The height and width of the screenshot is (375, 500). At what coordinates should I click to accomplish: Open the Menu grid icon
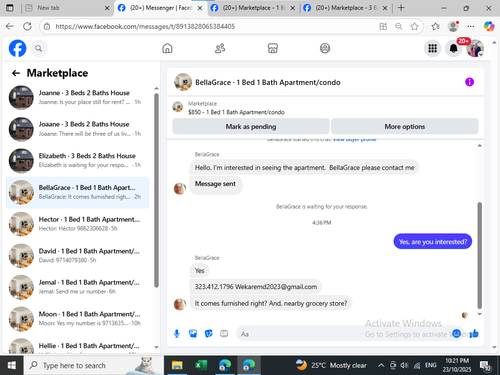(x=433, y=49)
